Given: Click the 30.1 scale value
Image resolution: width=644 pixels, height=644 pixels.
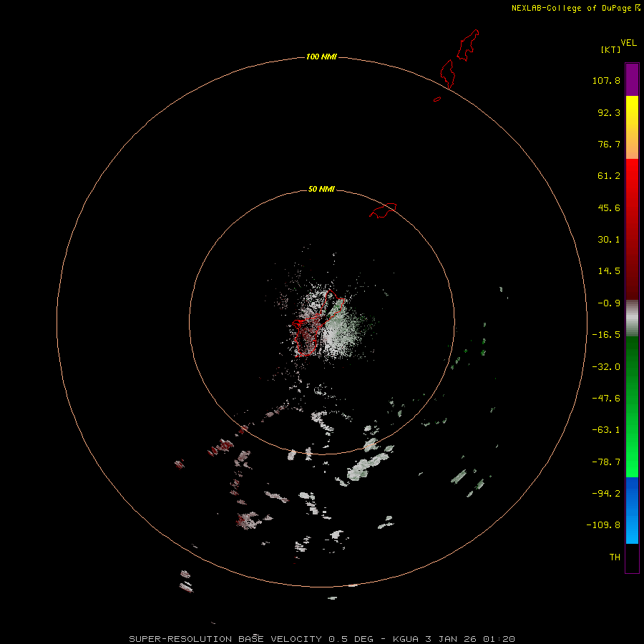Looking at the screenshot, I should (609, 240).
